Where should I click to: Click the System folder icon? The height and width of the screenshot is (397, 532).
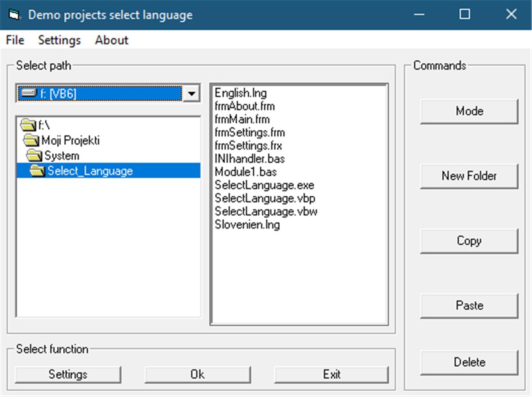point(34,156)
